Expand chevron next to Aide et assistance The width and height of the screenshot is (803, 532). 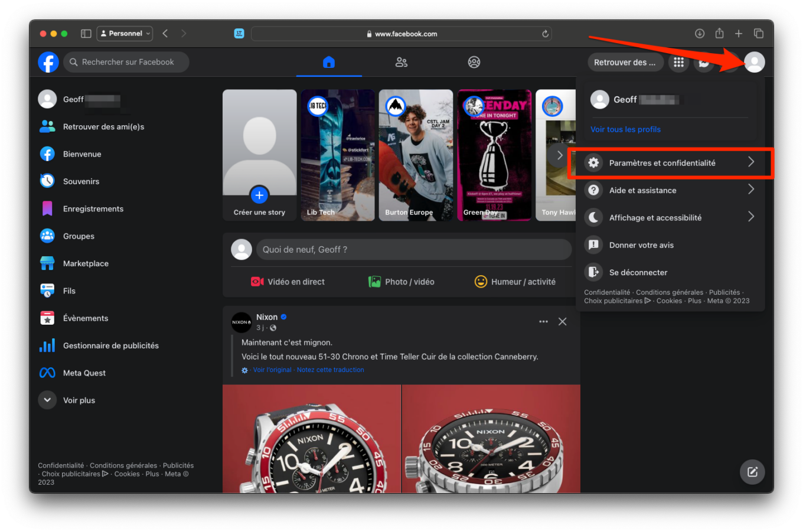point(751,190)
